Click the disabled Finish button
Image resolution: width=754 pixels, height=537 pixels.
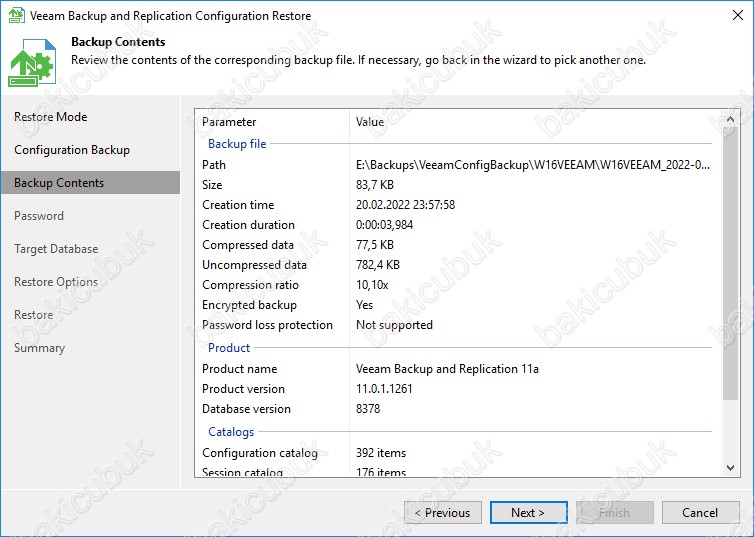pos(615,513)
